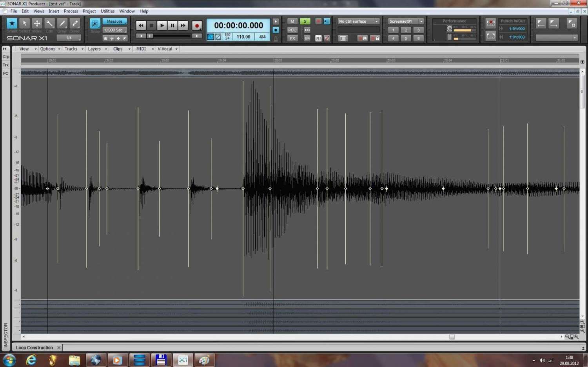Image resolution: width=588 pixels, height=367 pixels.
Task: Pick the Move tool
Action: coord(37,24)
